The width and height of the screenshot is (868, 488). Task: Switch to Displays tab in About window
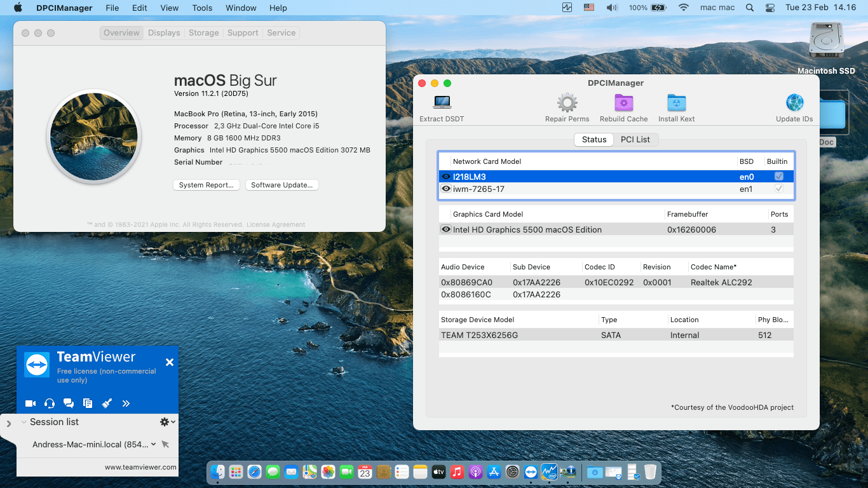coord(164,33)
